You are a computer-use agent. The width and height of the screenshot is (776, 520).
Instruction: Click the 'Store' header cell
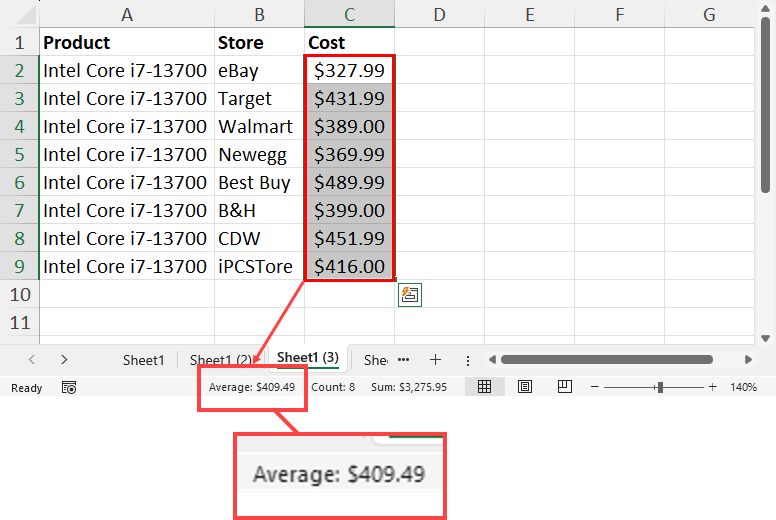pos(259,42)
